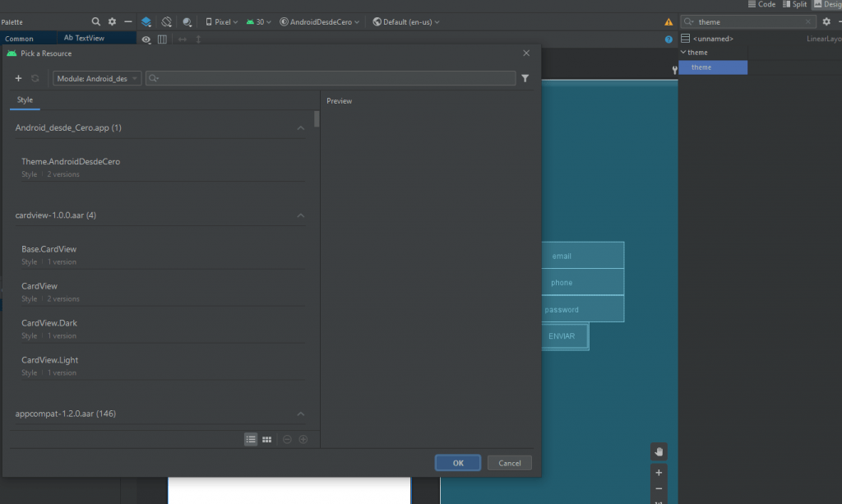Refresh the resource list
The width and height of the screenshot is (842, 504).
point(35,78)
